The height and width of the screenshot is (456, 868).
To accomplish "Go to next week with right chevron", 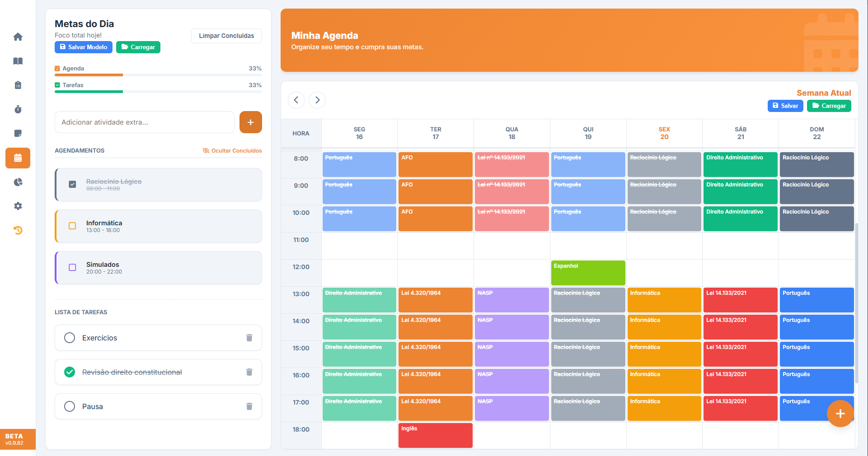I will (x=317, y=100).
